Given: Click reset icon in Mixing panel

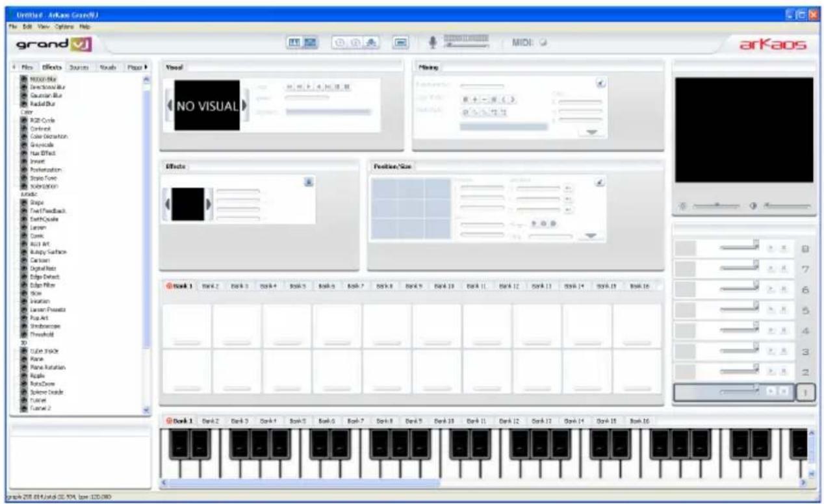Looking at the screenshot, I should (600, 82).
